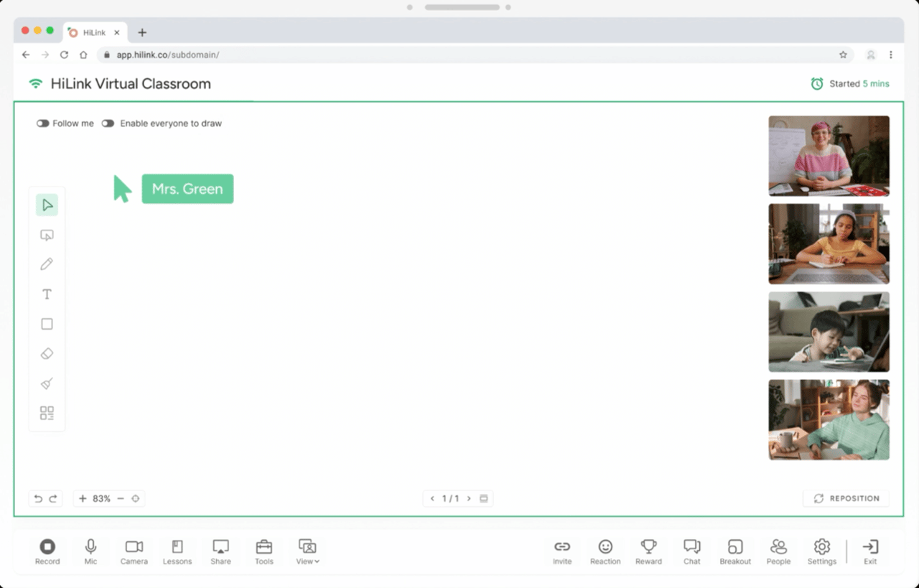Enable the Follow me toggle

[x=43, y=123]
